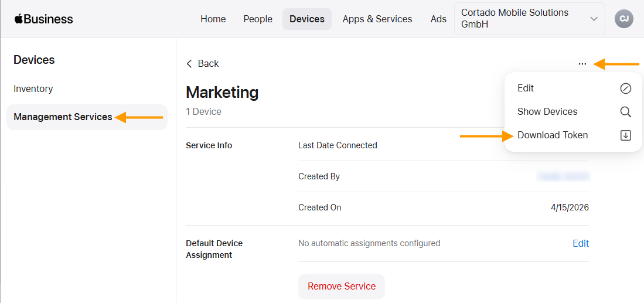Image resolution: width=644 pixels, height=303 pixels.
Task: Click the blurred Created By name value
Action: pyautogui.click(x=563, y=176)
